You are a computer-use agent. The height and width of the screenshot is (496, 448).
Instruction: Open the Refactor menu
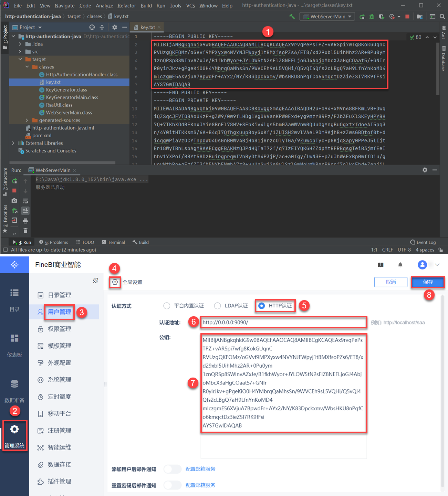(127, 6)
